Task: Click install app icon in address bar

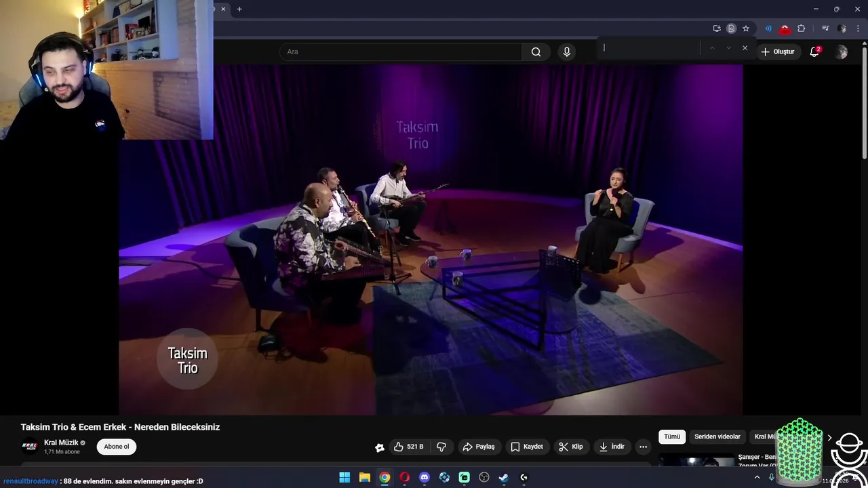Action: (x=717, y=28)
